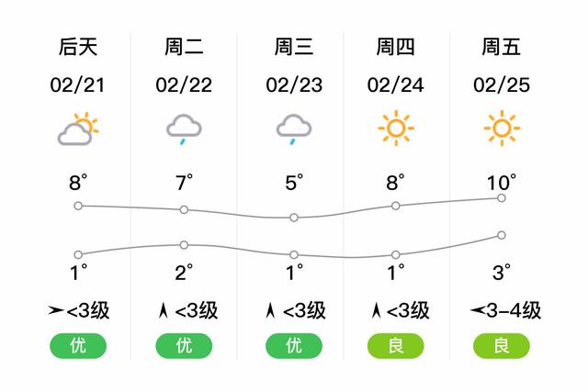Image resolution: width=588 pixels, height=392 pixels.
Task: Click the 良 air quality badge for 周五
Action: [502, 345]
